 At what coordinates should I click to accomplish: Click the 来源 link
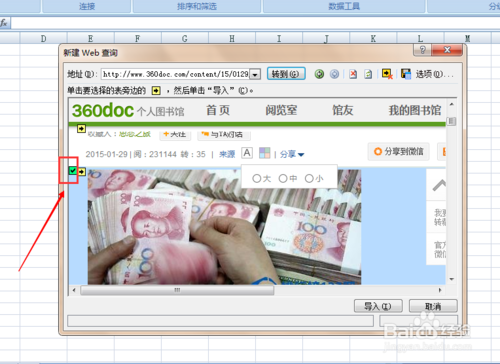(227, 154)
